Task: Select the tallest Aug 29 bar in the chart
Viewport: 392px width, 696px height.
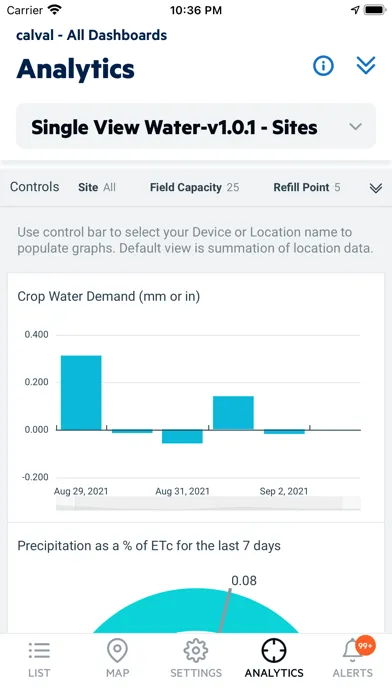Action: pos(81,393)
